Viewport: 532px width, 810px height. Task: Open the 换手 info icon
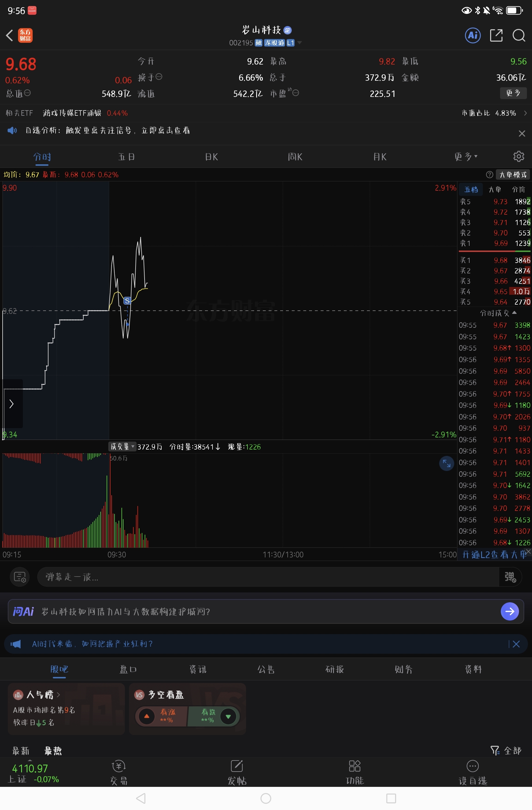click(x=159, y=77)
